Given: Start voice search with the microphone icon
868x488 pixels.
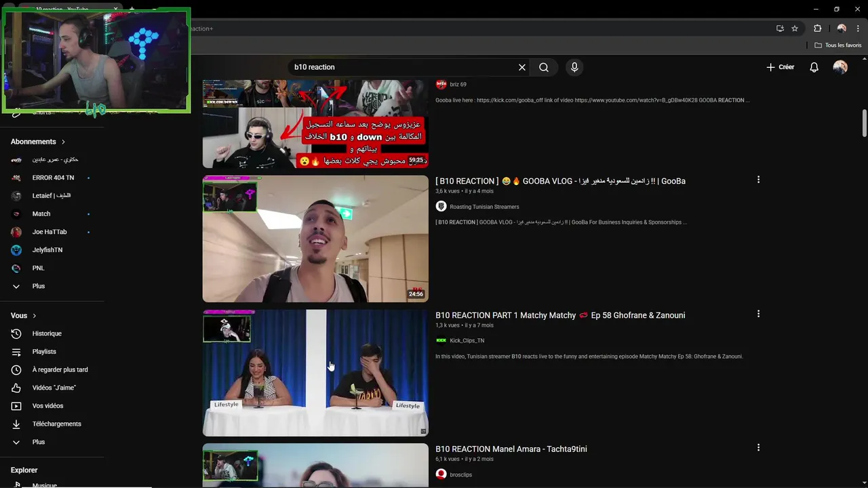Looking at the screenshot, I should pyautogui.click(x=574, y=67).
